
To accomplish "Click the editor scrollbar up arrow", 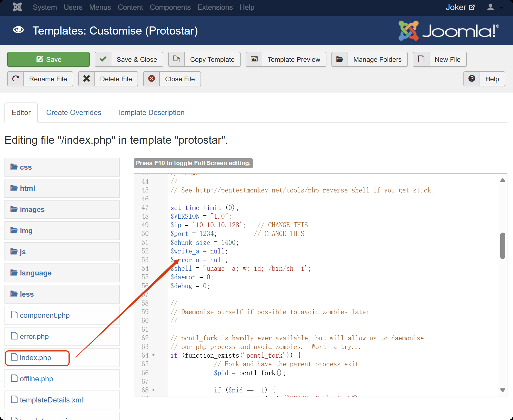I will point(503,180).
